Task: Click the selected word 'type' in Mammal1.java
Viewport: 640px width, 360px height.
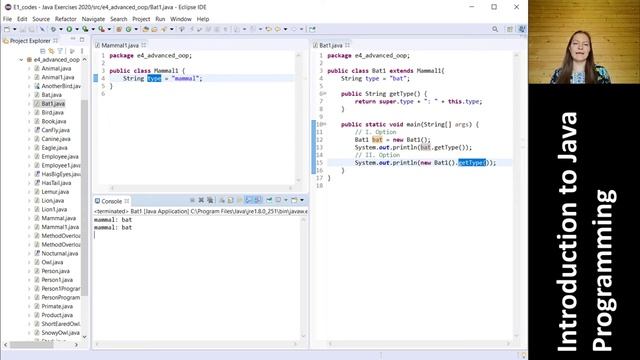Action: tap(154, 78)
